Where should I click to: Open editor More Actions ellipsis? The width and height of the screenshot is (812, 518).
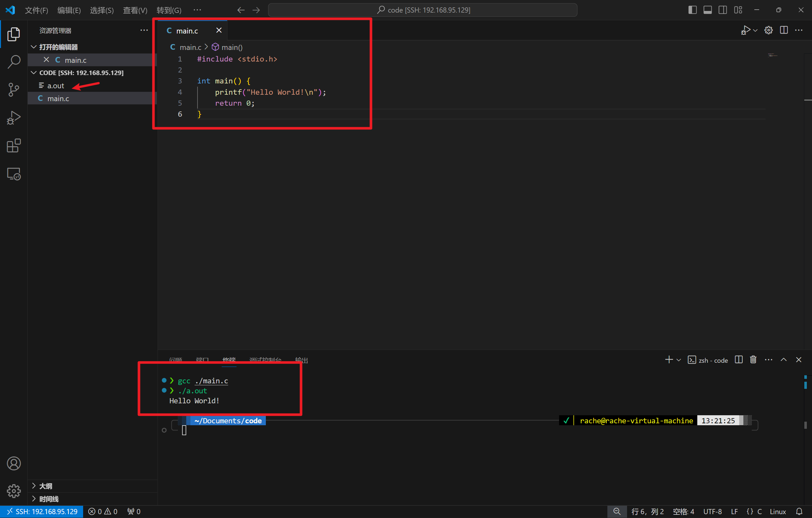pyautogui.click(x=799, y=30)
